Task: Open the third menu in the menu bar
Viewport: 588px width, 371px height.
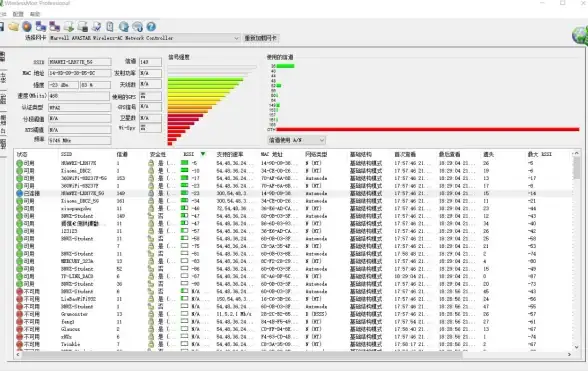Action: [x=35, y=14]
